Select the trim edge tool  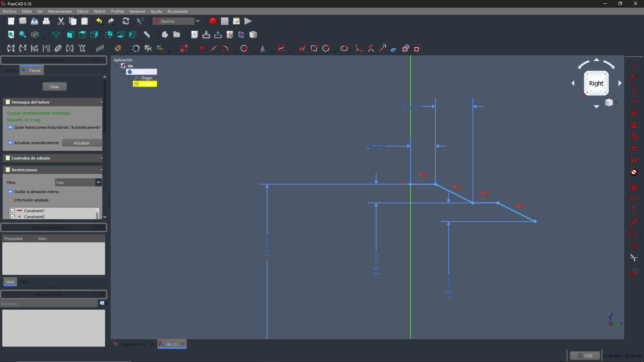point(371,49)
